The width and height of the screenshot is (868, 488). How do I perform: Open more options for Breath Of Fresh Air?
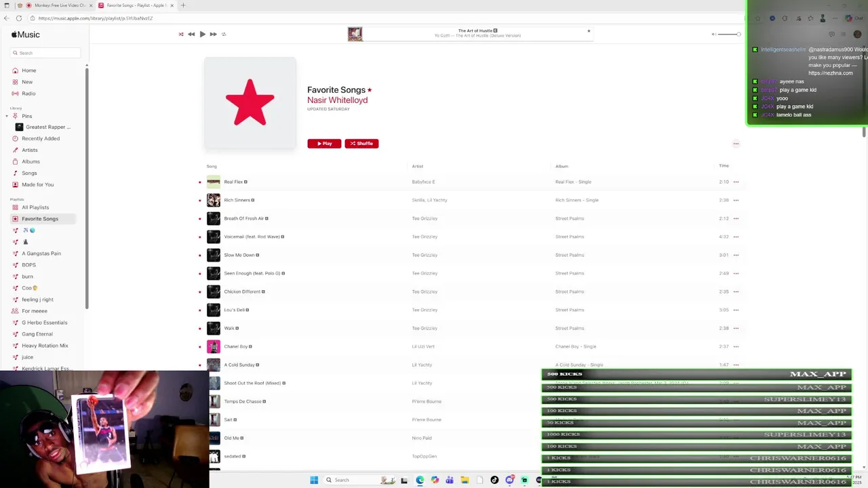coord(736,219)
